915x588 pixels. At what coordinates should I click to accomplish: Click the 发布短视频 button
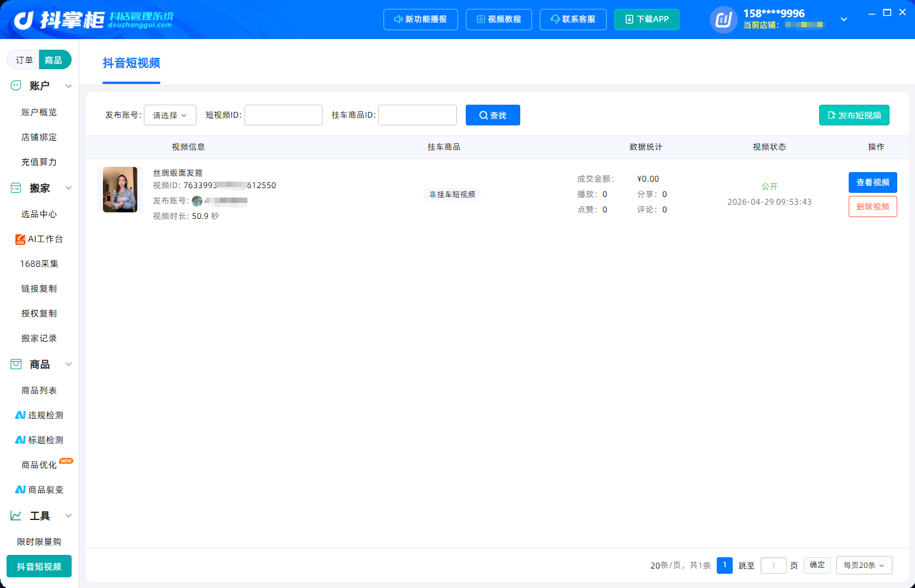pos(854,115)
